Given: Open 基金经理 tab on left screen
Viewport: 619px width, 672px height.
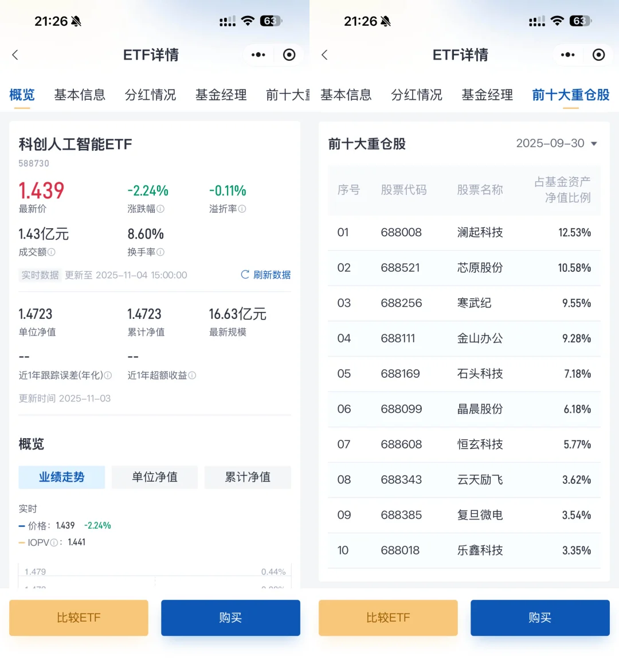Looking at the screenshot, I should [221, 95].
